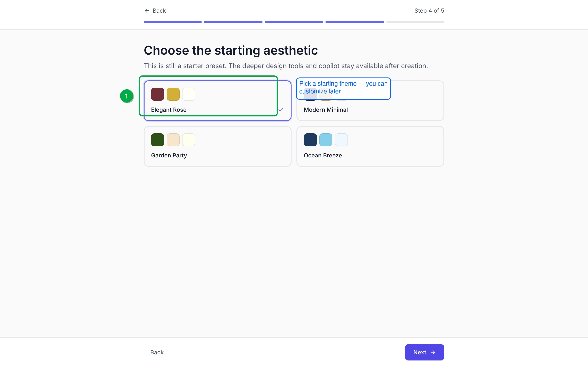Select the Elegant Rose theme card
The image size is (588, 367).
[217, 101]
